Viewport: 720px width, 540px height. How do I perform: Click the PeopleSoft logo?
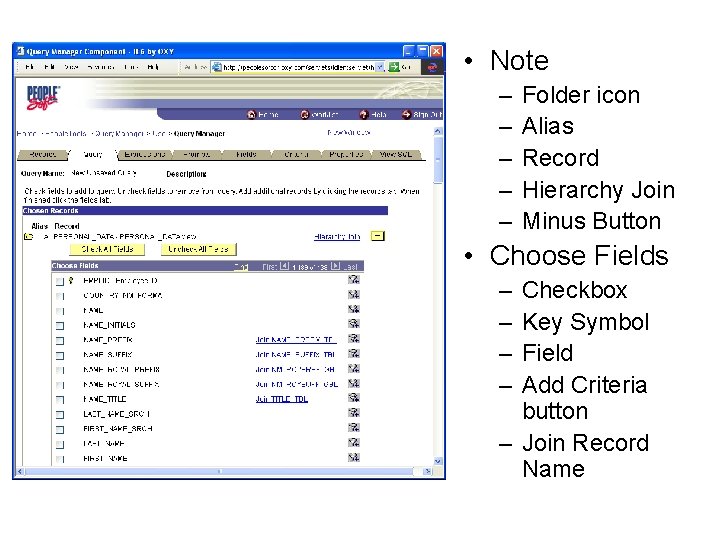coord(42,97)
